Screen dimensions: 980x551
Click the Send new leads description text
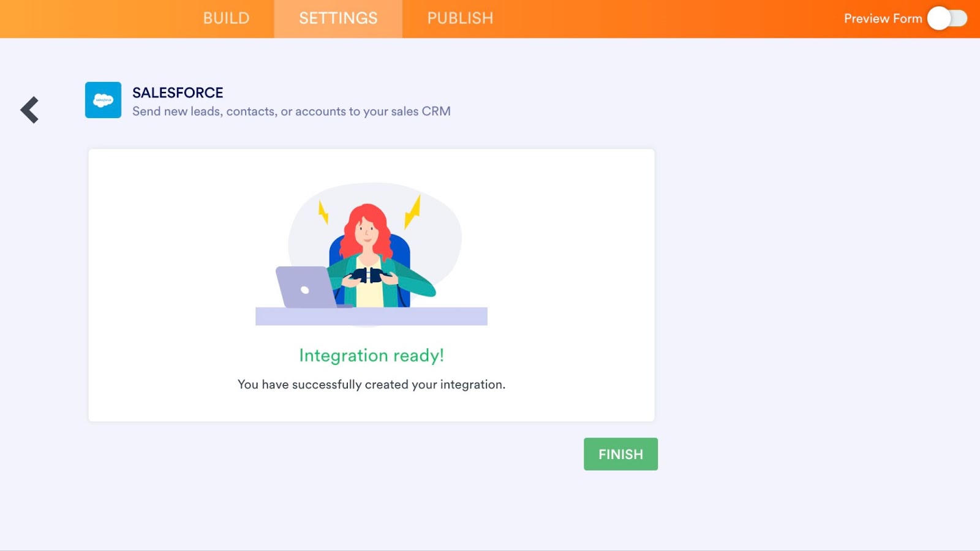tap(292, 111)
